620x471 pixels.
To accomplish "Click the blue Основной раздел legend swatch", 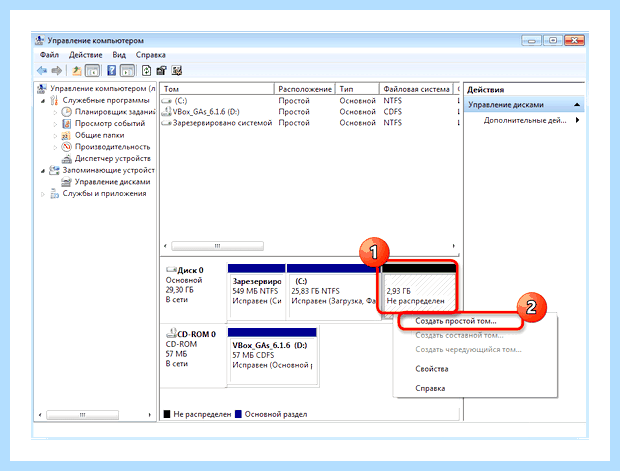I will (x=238, y=414).
